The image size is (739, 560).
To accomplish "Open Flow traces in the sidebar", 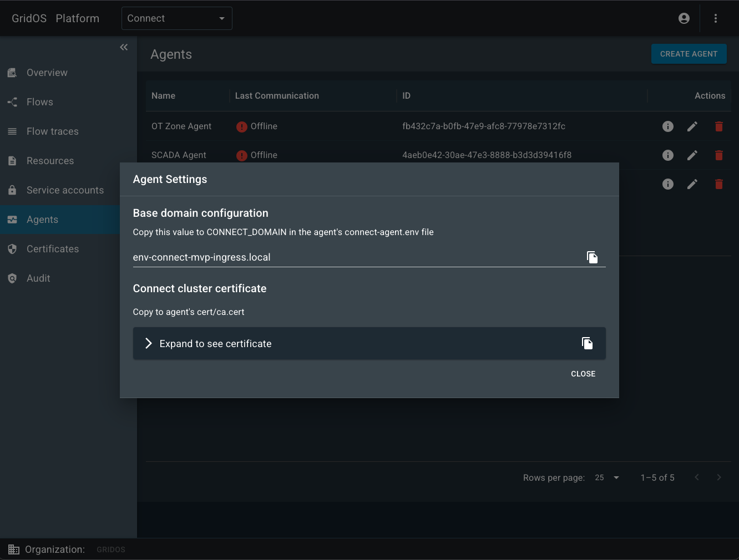I will [53, 131].
